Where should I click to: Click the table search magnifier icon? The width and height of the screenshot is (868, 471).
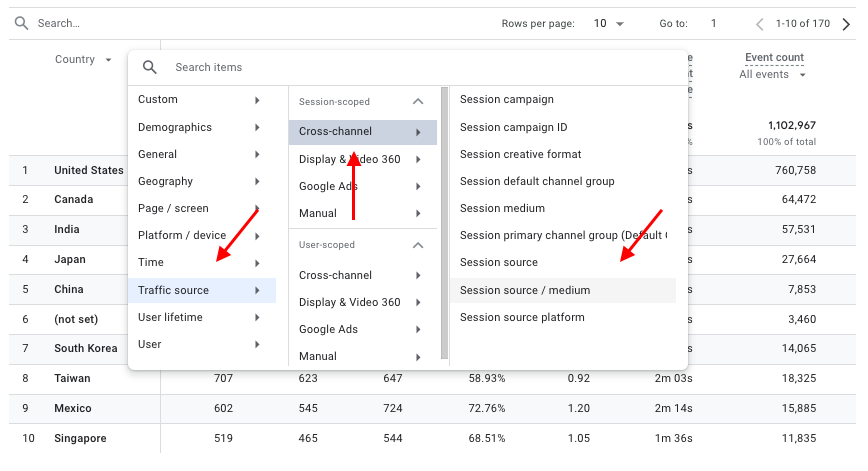tap(21, 23)
